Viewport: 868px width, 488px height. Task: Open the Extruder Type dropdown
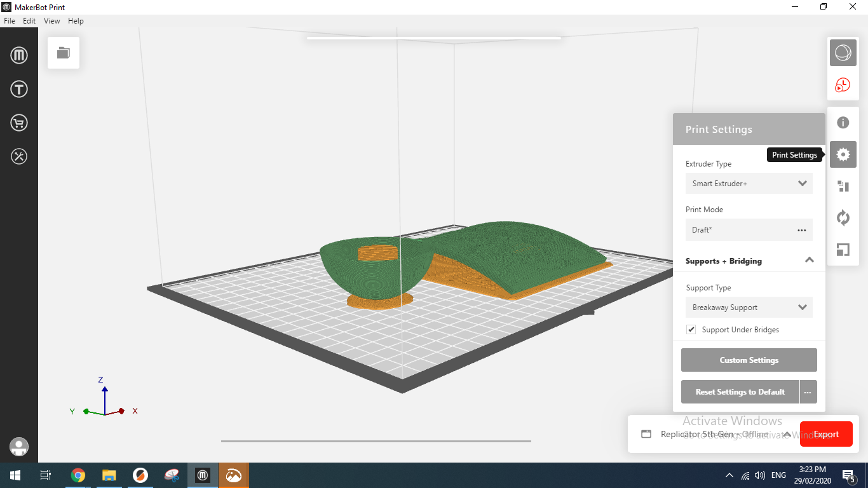[749, 184]
